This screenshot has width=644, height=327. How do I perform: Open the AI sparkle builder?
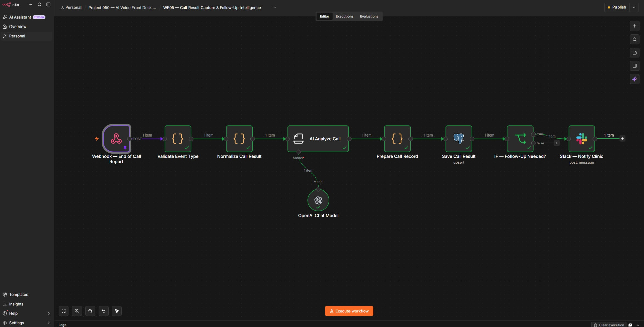click(x=634, y=79)
